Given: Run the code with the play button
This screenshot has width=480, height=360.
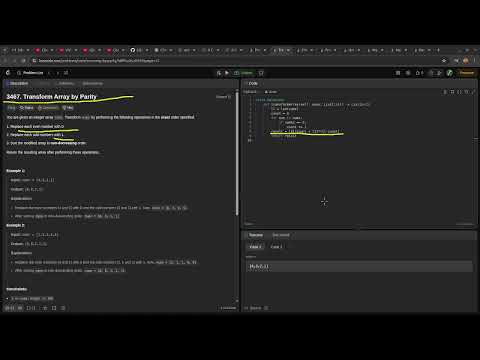Looking at the screenshot, I should (x=227, y=73).
